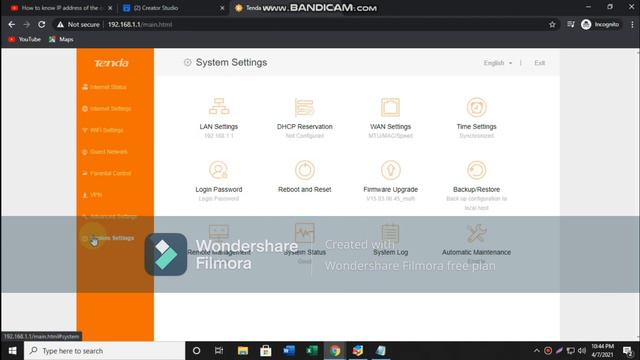The image size is (640, 360).
Task: Open Excel from taskbar
Action: point(312,351)
